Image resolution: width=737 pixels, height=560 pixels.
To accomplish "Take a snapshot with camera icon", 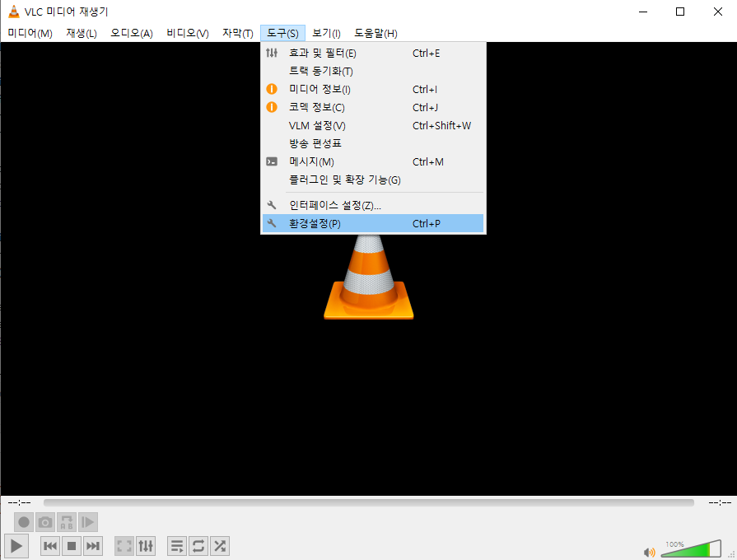I will 45,522.
